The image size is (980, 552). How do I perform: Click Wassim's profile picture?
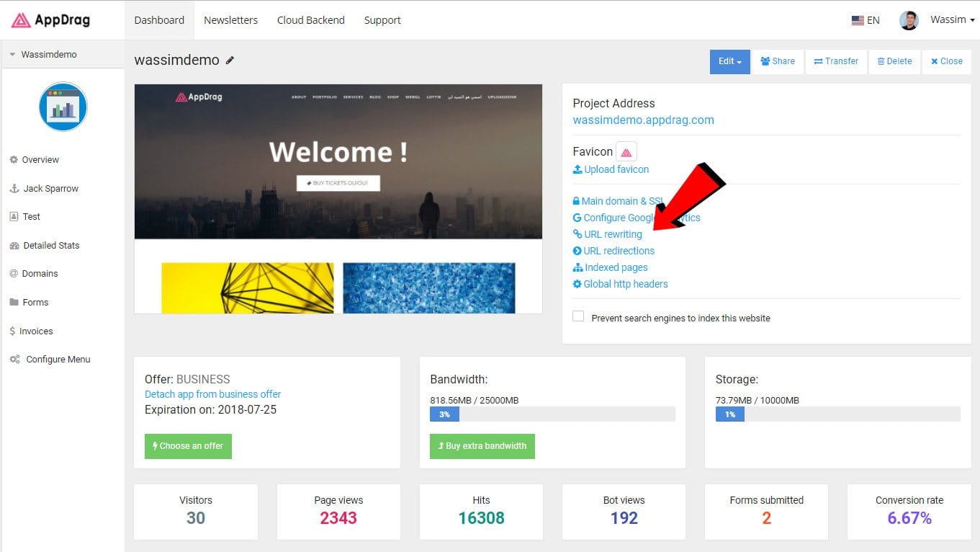909,20
